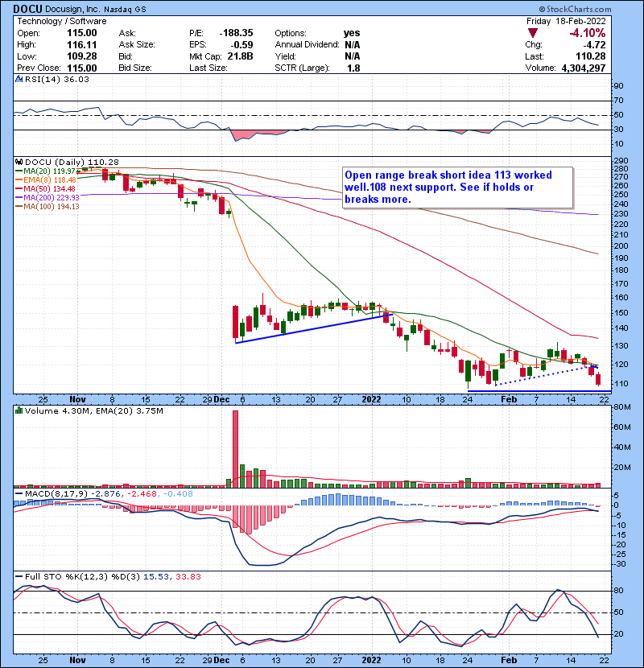644x668 pixels.
Task: Click the DOCU (Daily) 110.28 chart label
Action: (x=72, y=163)
